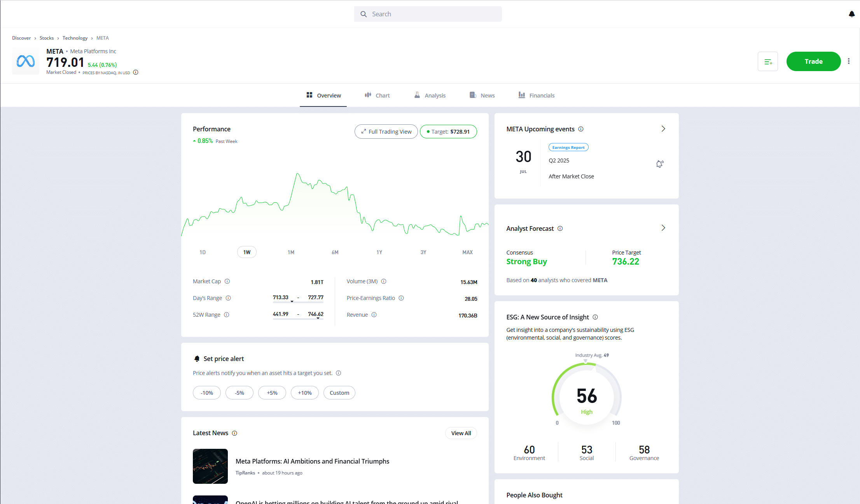Open the META logo icon
Image resolution: width=860 pixels, height=504 pixels.
tap(26, 61)
